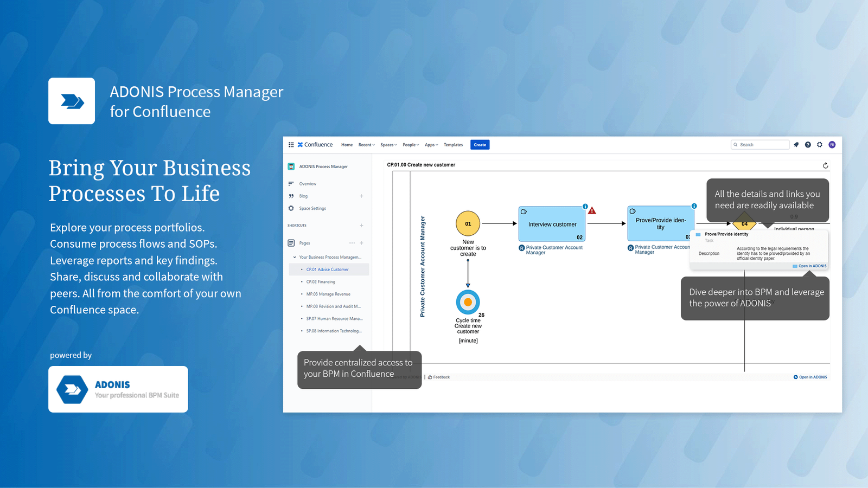The width and height of the screenshot is (868, 488).
Task: Click the ADONIS professional BPM Suite badge
Action: click(x=118, y=389)
